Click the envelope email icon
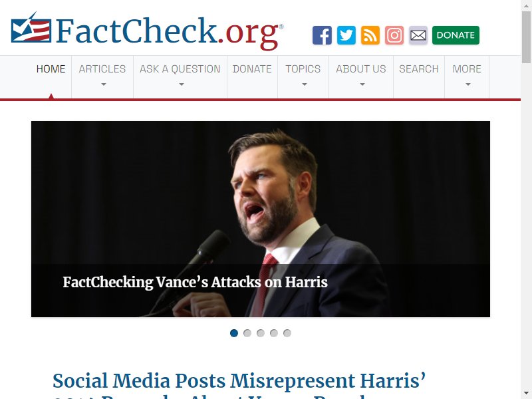The image size is (532, 399). pyautogui.click(x=418, y=35)
